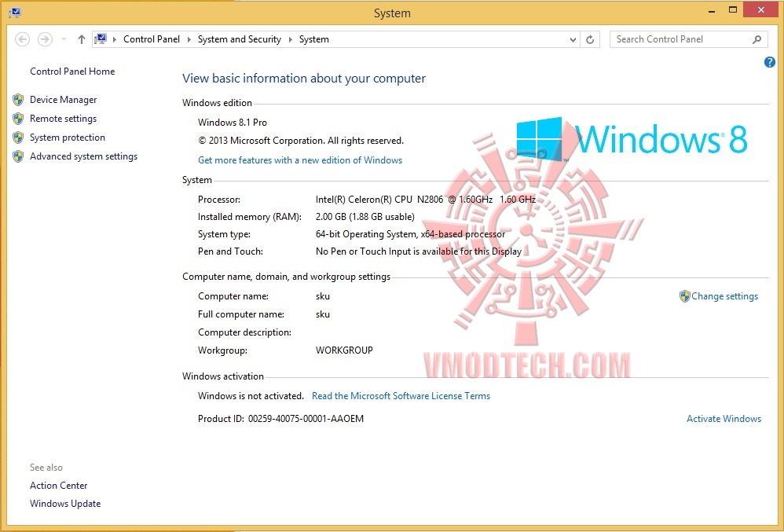The width and height of the screenshot is (784, 532).
Task: Expand the chevron after Control Panel breadcrumb
Action: point(189,39)
